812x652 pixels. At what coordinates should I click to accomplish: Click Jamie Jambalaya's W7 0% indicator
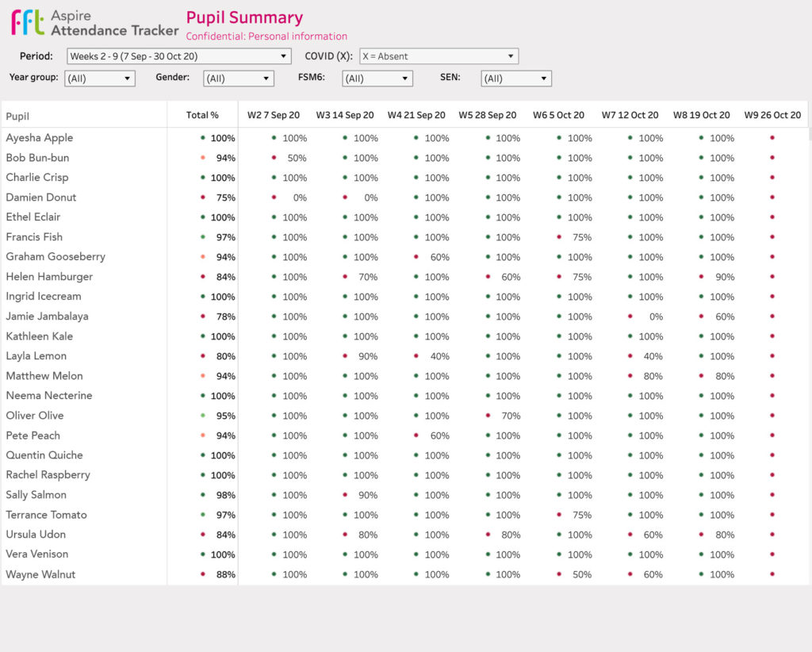tap(630, 316)
